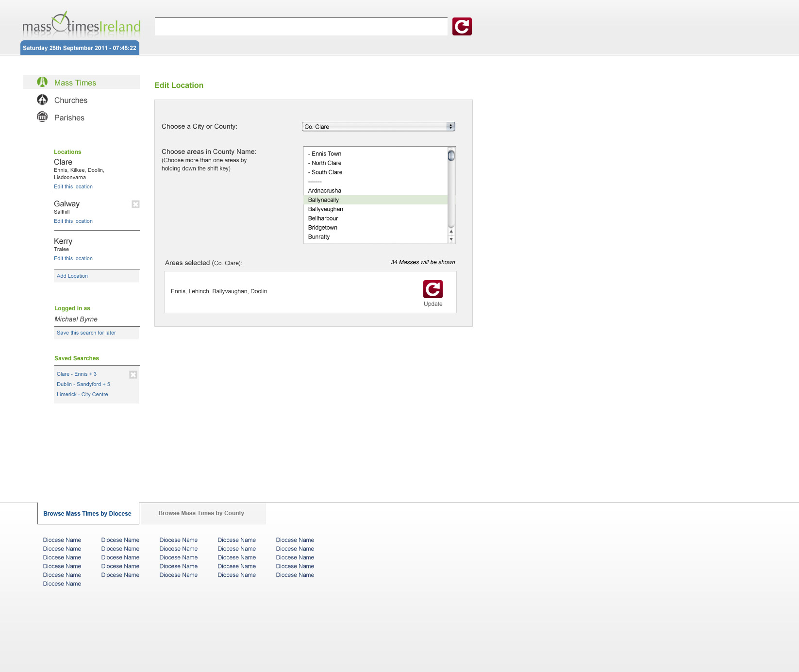Select Ballynacally in the areas list
This screenshot has height=672, width=799.
click(x=324, y=200)
